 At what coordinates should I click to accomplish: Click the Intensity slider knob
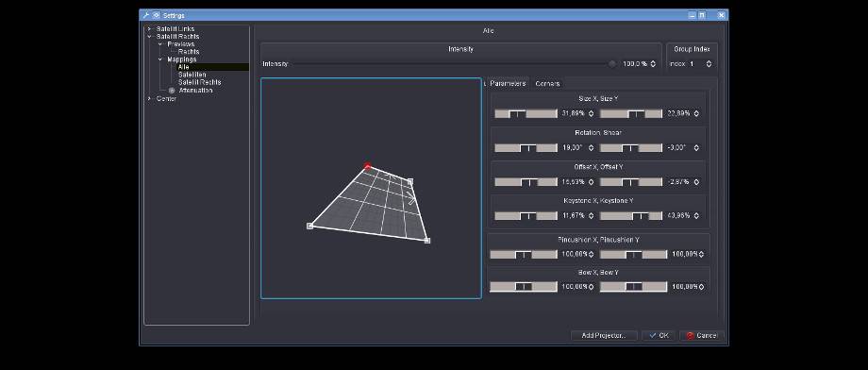pos(612,64)
